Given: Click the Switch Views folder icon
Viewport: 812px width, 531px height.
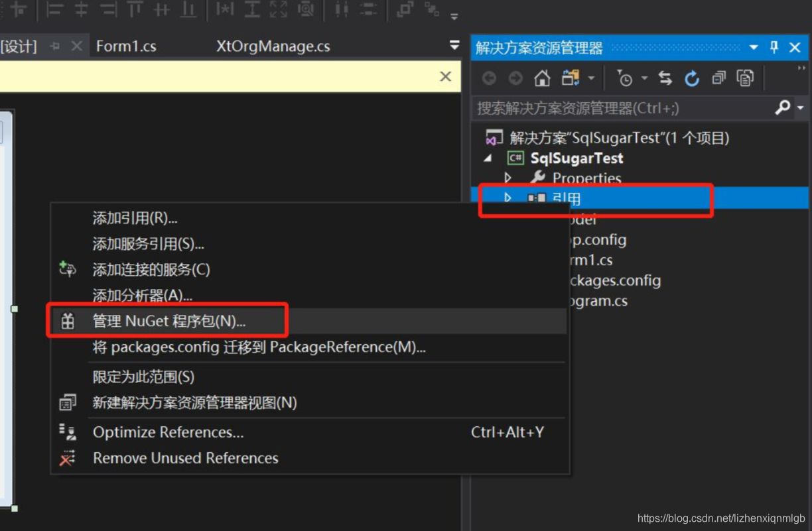Looking at the screenshot, I should point(571,78).
